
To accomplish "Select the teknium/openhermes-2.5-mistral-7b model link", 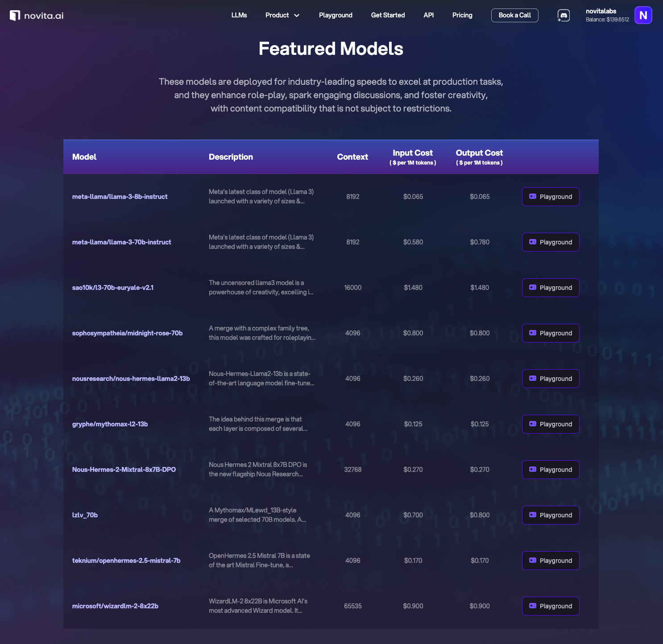I will point(126,561).
